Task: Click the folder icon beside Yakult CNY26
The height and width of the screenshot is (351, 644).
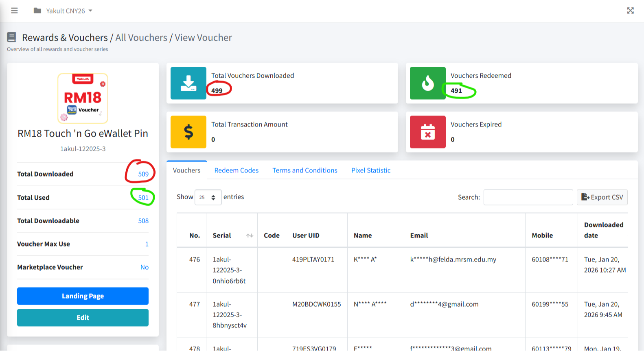Action: point(37,11)
